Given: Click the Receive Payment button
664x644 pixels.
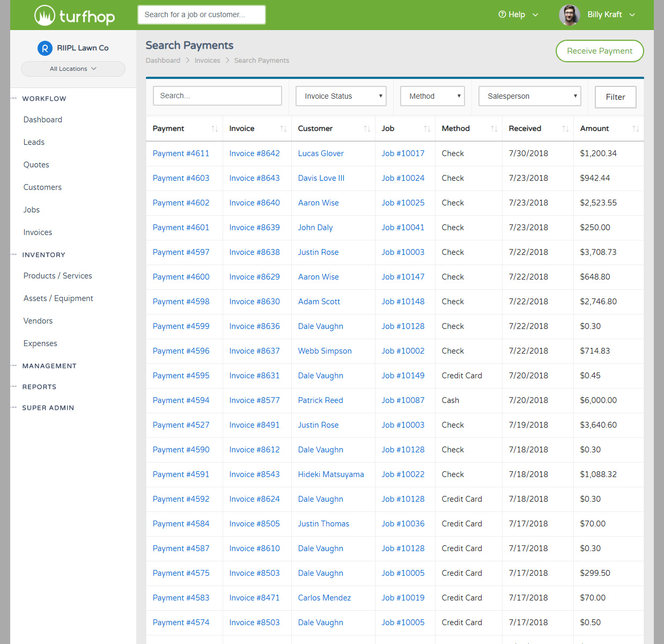Looking at the screenshot, I should coord(599,51).
